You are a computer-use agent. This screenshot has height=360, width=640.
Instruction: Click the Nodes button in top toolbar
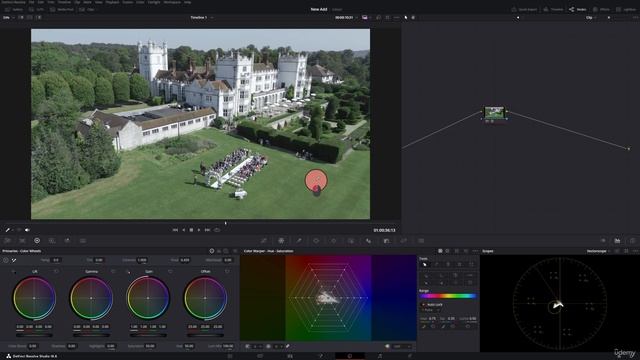578,9
